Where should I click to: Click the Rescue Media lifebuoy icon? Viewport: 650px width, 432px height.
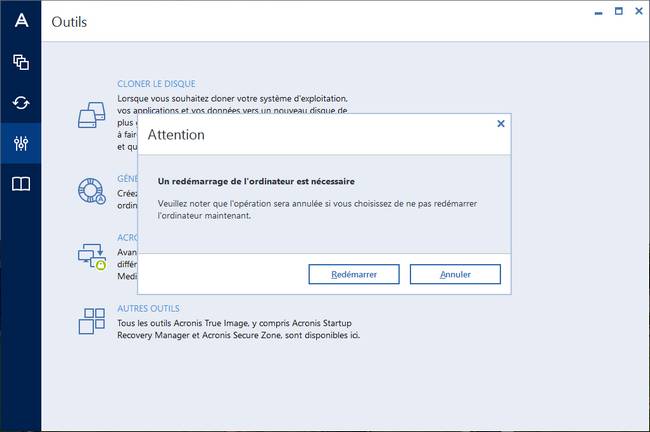(92, 191)
